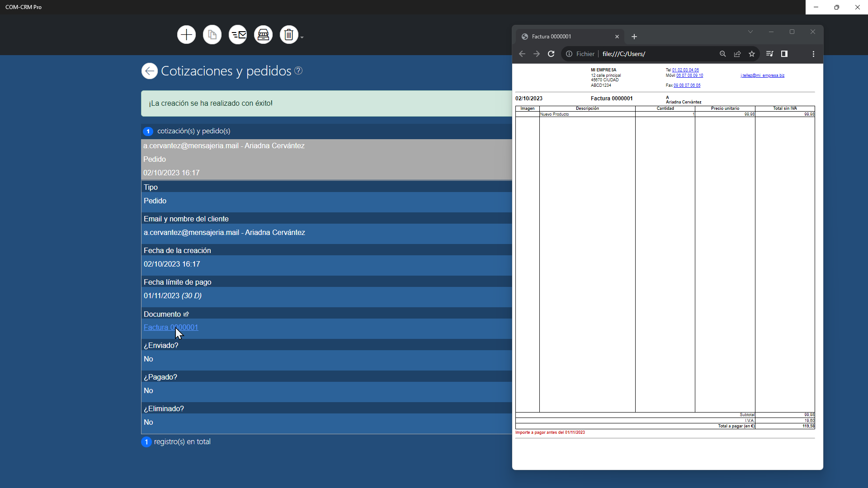
Task: Bookmark the page with the star icon
Action: point(752,54)
